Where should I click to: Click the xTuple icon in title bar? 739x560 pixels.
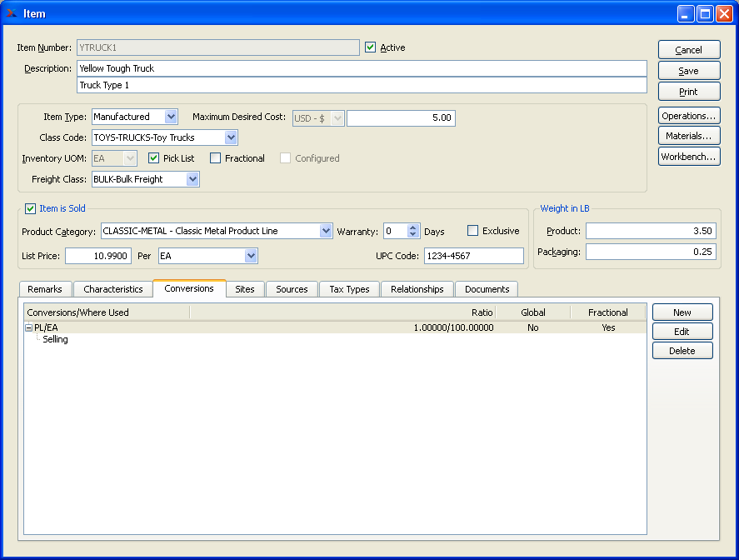(12, 13)
